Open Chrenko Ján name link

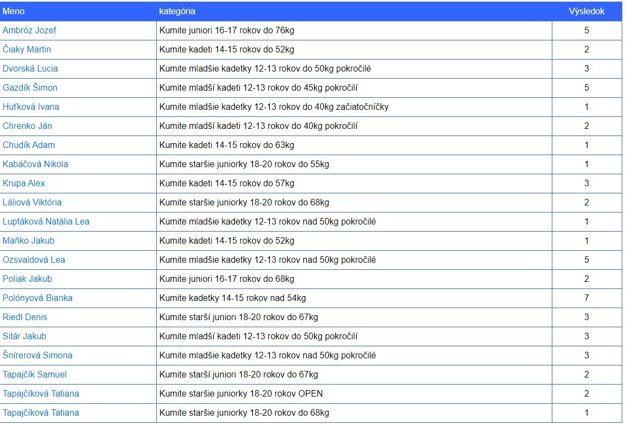pos(27,126)
